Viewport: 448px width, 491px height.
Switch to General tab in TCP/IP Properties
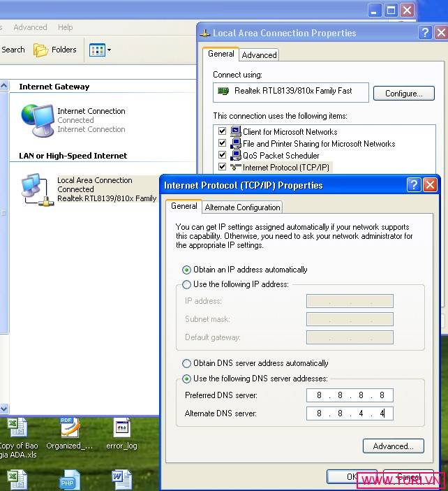184,206
